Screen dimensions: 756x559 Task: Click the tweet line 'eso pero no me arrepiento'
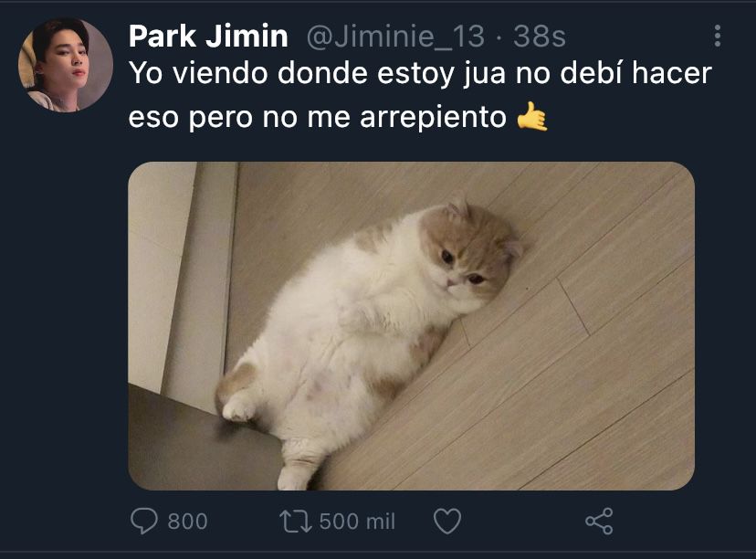(317, 117)
